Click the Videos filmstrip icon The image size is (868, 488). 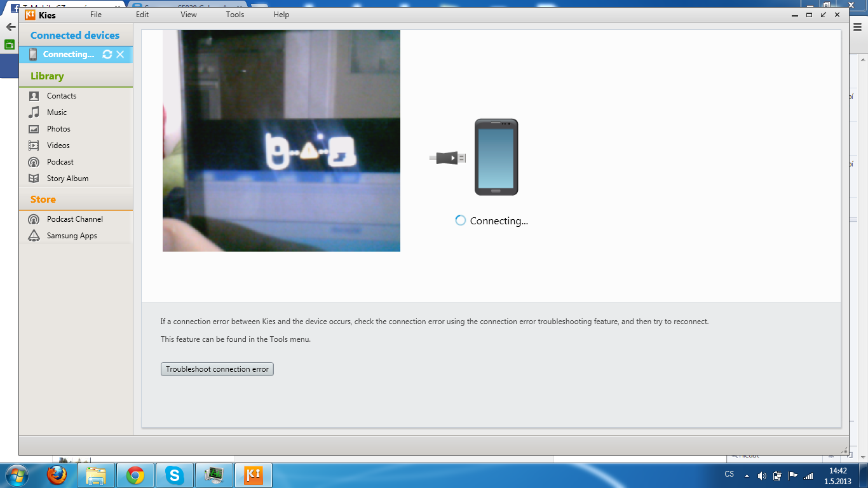tap(34, 146)
